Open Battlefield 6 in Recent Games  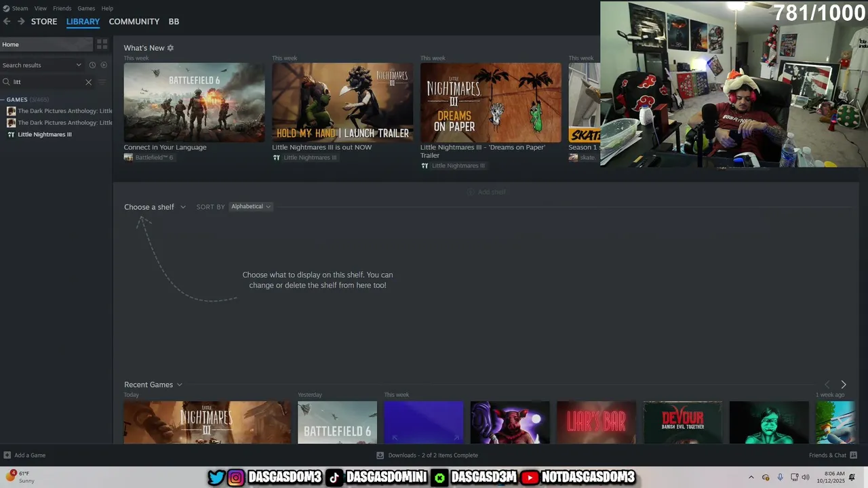click(337, 422)
